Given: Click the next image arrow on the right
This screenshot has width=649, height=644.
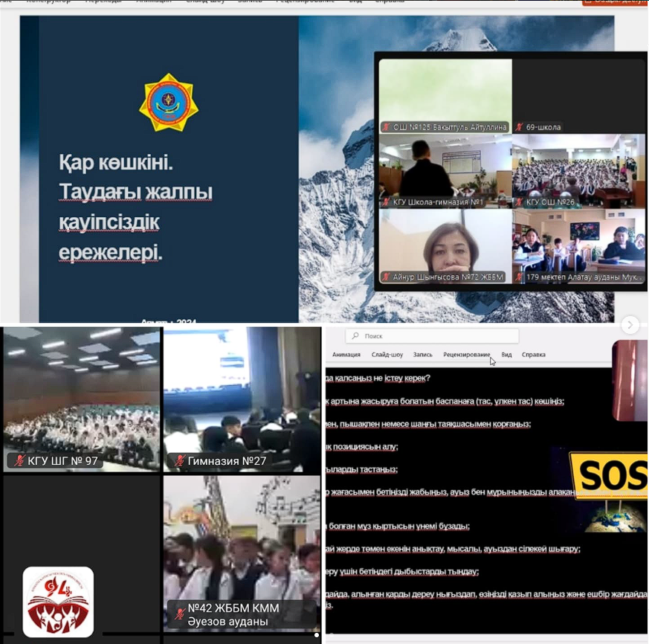Looking at the screenshot, I should (630, 325).
